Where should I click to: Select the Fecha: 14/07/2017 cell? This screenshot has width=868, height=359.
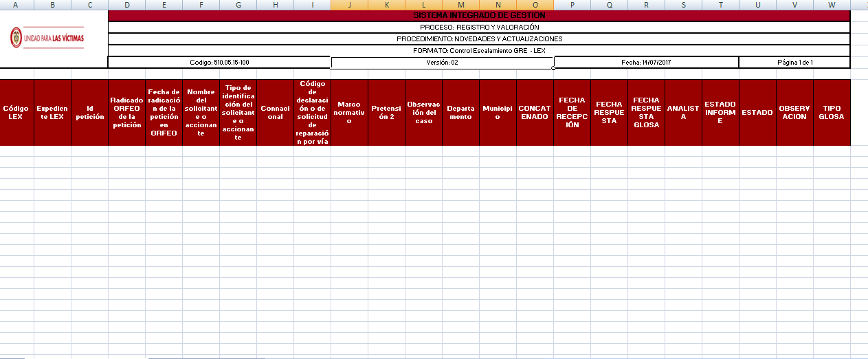(646, 62)
